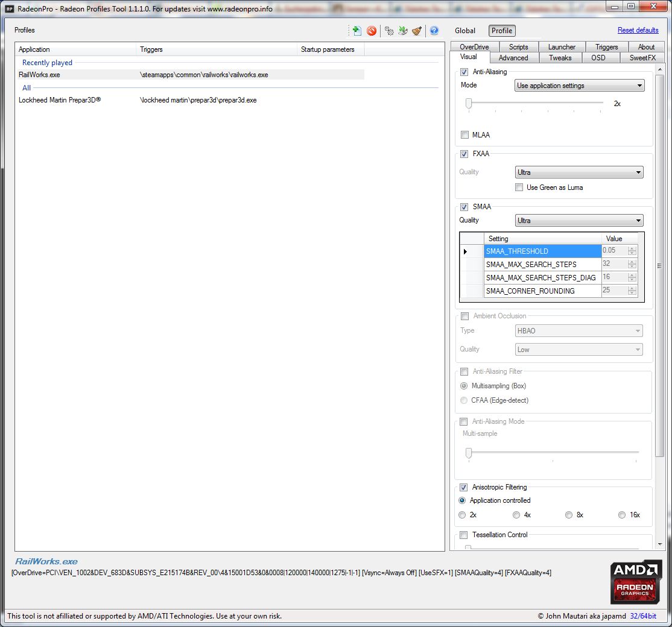Click the AMD Radeon Graphics logo
672x627 pixels.
(x=636, y=582)
